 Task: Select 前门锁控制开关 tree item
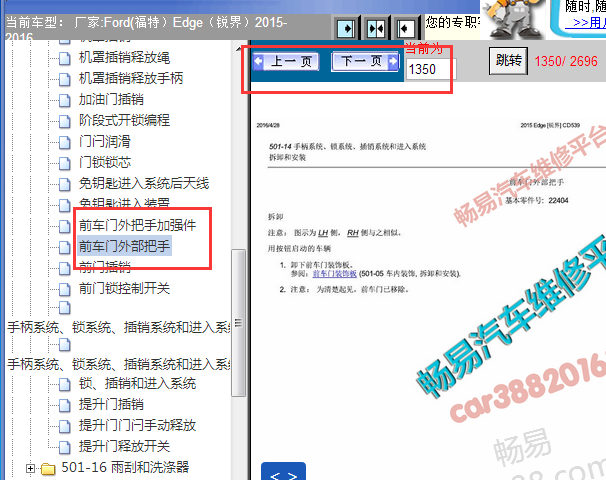pos(124,288)
